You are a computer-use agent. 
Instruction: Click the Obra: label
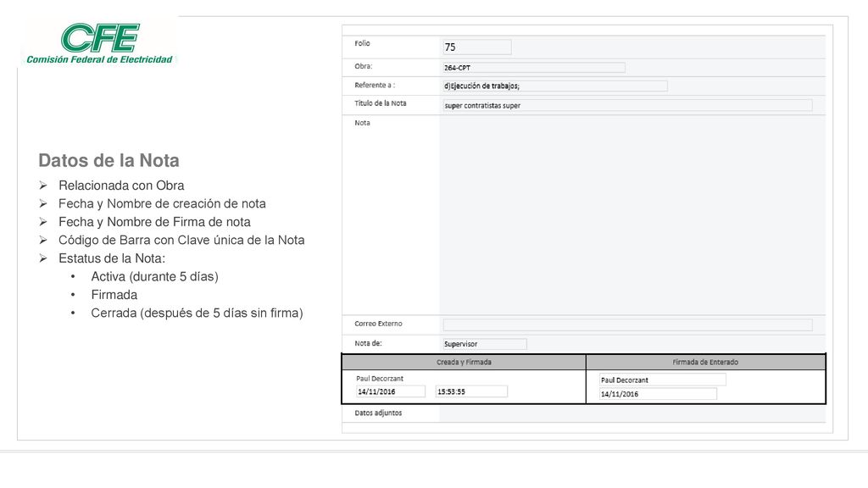pyautogui.click(x=363, y=66)
